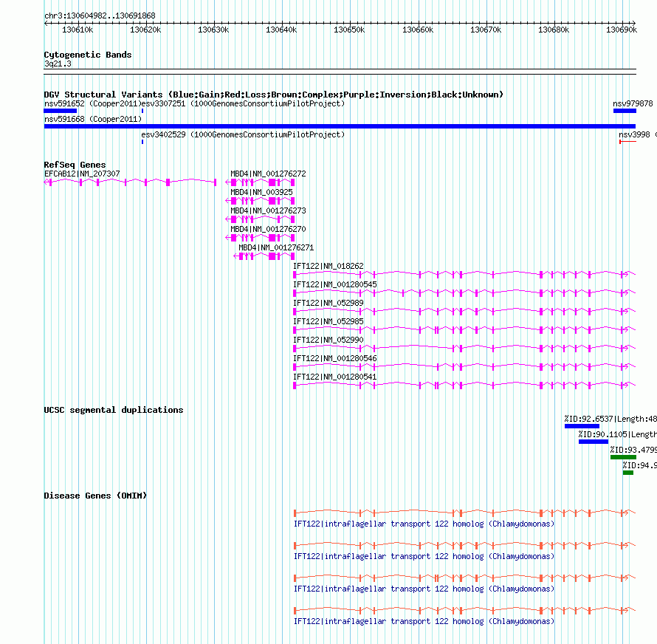The height and width of the screenshot is (644, 657).
Task: Select the MBD4|NM_001276270 transcript label
Action: [268, 229]
